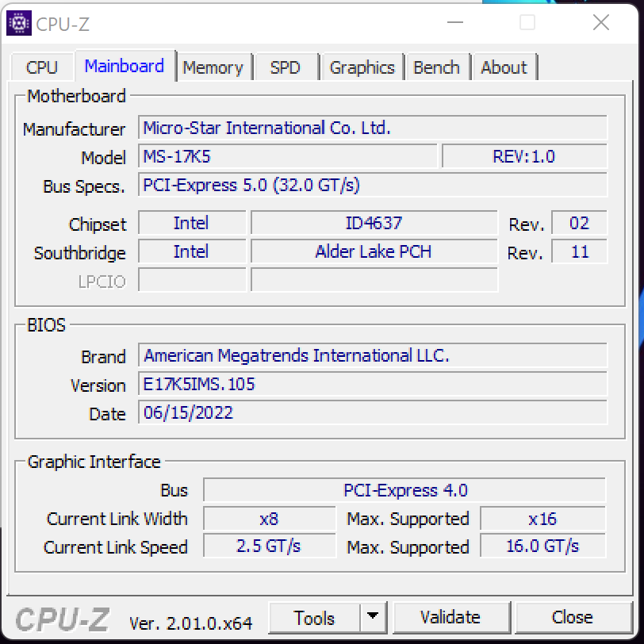Open the Graphics tab
This screenshot has height=644, width=644.
coord(362,67)
